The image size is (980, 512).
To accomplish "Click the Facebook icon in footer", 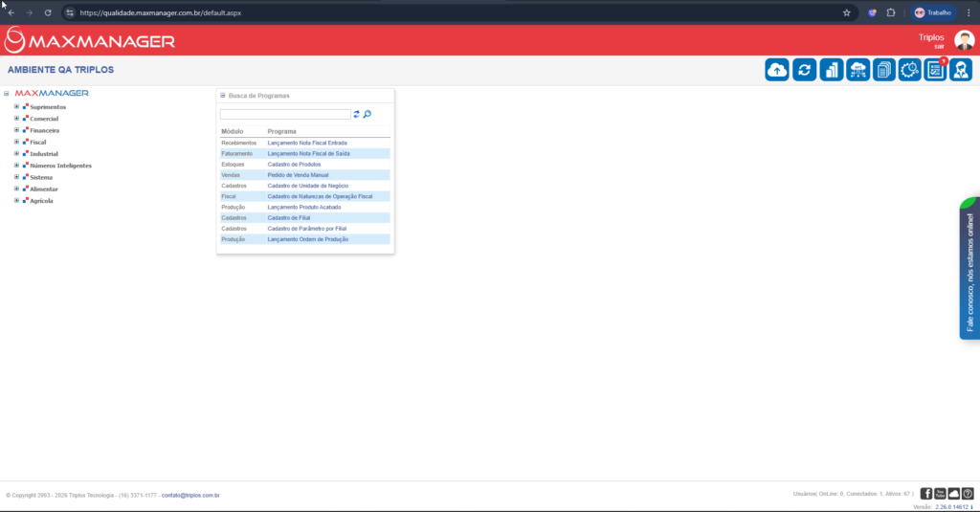I will point(926,493).
